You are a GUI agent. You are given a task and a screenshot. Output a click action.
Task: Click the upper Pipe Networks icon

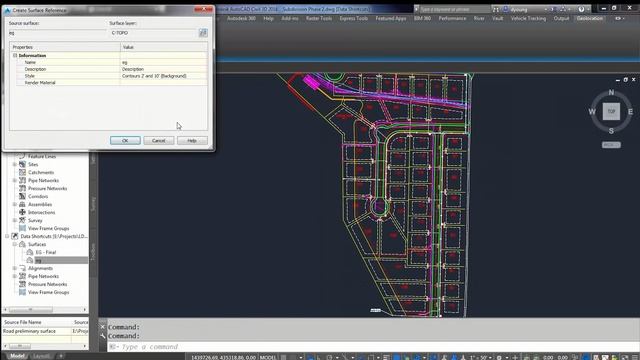22,180
